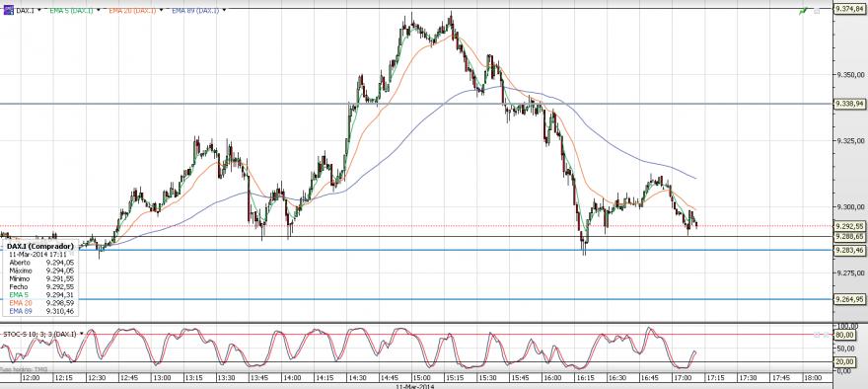Image resolution: width=868 pixels, height=389 pixels.
Task: Click the 9.283,46 blue support line label
Action: 849,250
